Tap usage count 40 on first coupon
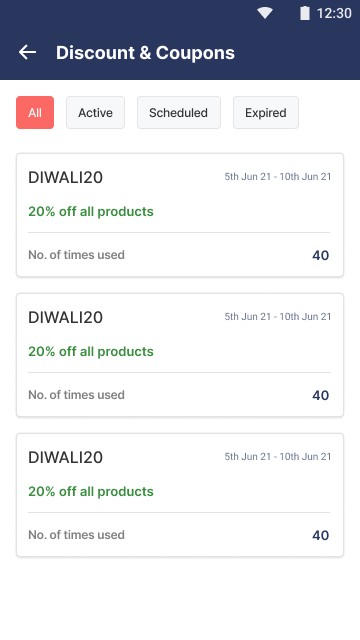The height and width of the screenshot is (640, 360). tap(320, 256)
